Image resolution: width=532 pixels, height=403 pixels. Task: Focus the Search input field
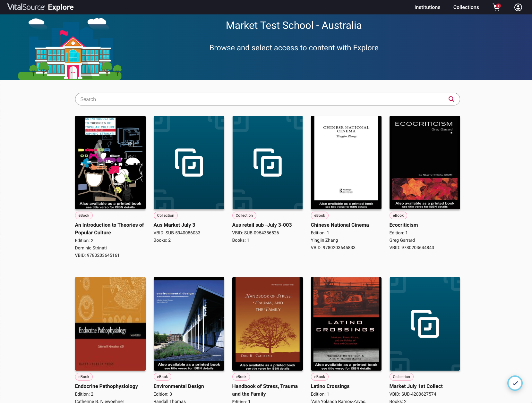point(267,99)
